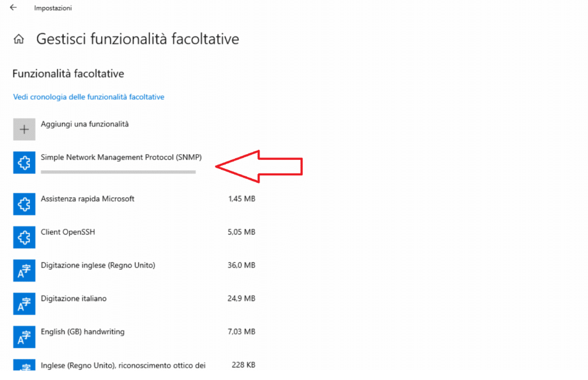The height and width of the screenshot is (380, 588).
Task: Click the plus icon to add feature
Action: [x=24, y=129]
